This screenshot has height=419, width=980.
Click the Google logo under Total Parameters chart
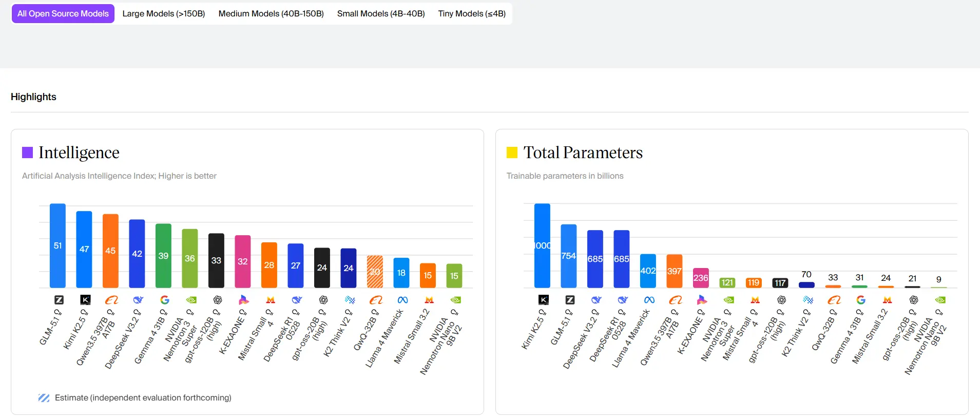click(x=861, y=300)
